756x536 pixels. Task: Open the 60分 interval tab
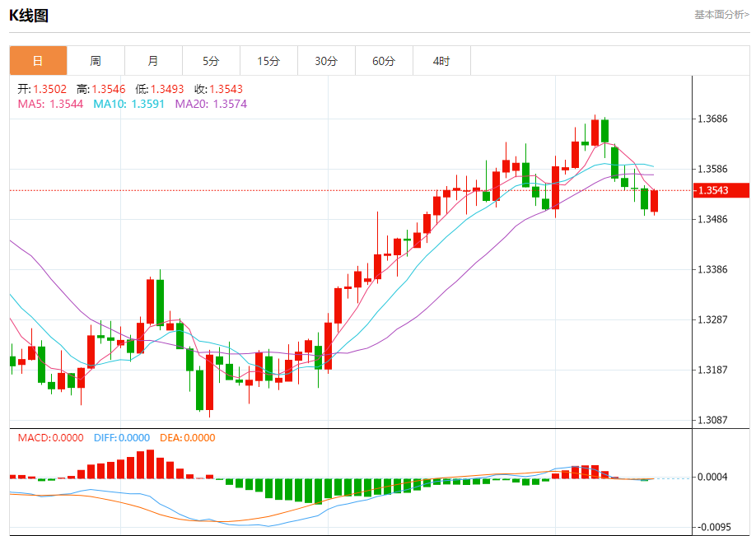click(x=384, y=61)
